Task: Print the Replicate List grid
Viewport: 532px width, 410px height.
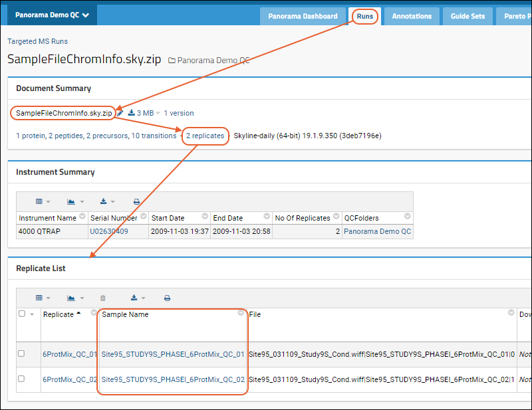Action: [168, 298]
